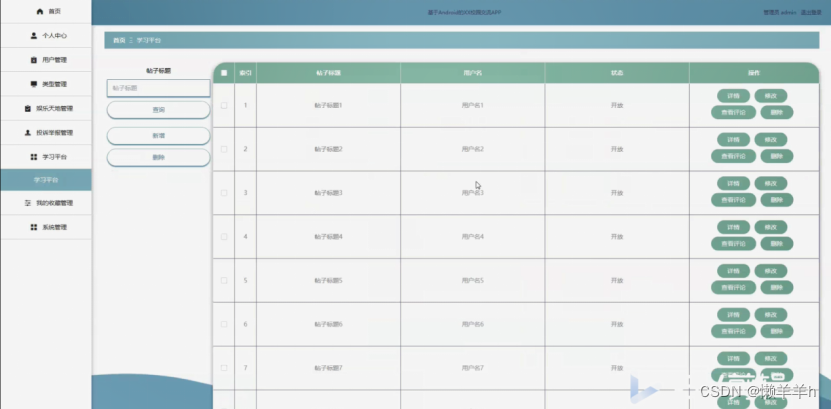Check the box for row 帖子标题5
The height and width of the screenshot is (409, 831).
224,280
